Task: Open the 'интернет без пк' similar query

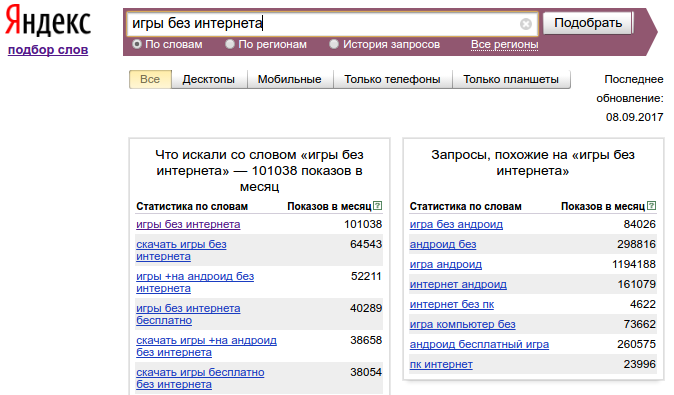Action: pos(452,304)
